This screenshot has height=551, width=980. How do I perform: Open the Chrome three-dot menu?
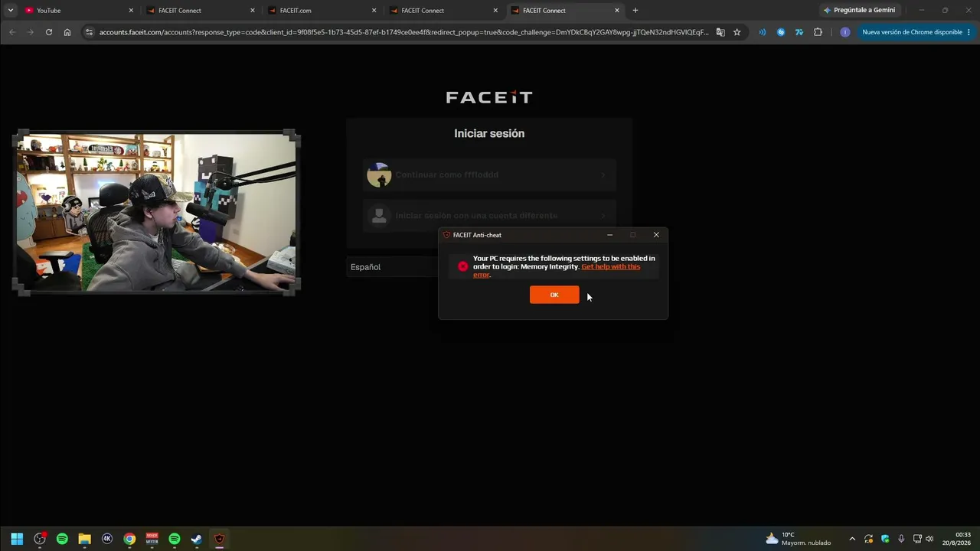969,32
